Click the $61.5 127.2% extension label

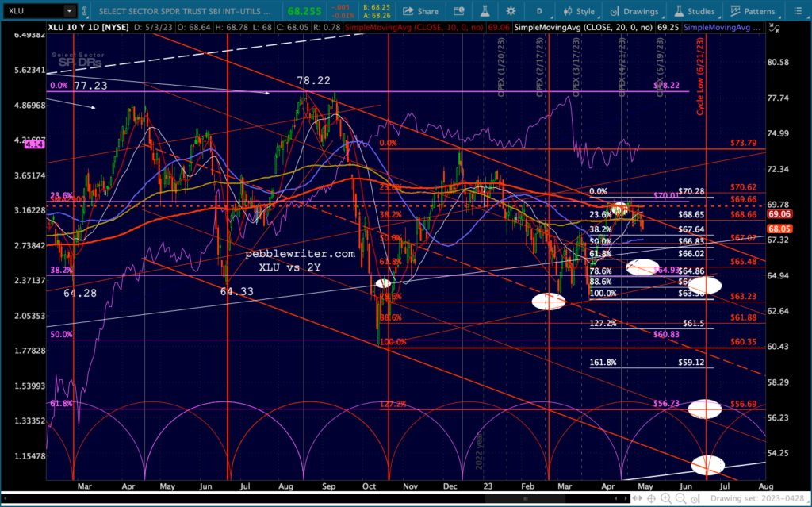pyautogui.click(x=693, y=324)
